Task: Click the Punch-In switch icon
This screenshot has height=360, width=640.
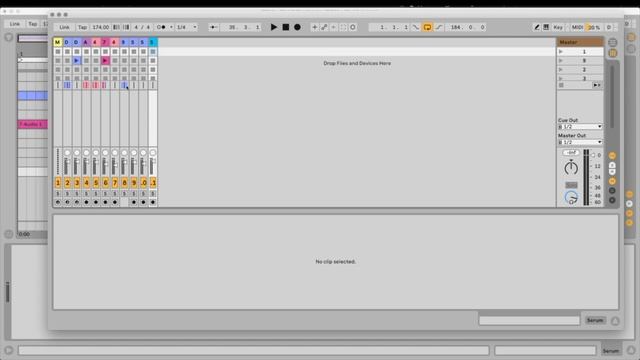Action: click(x=416, y=27)
